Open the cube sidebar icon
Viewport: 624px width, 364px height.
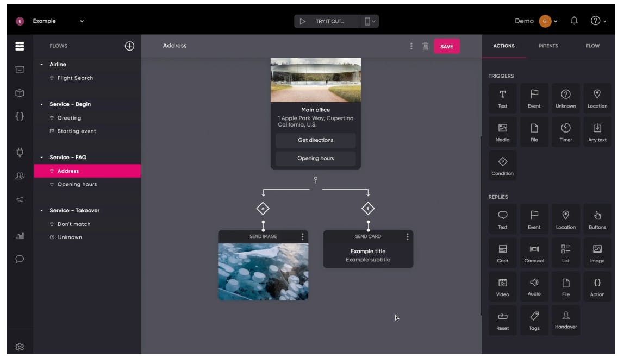(20, 93)
